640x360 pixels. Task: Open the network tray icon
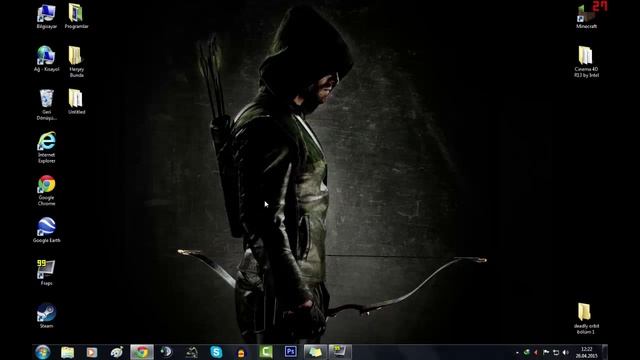click(556, 352)
